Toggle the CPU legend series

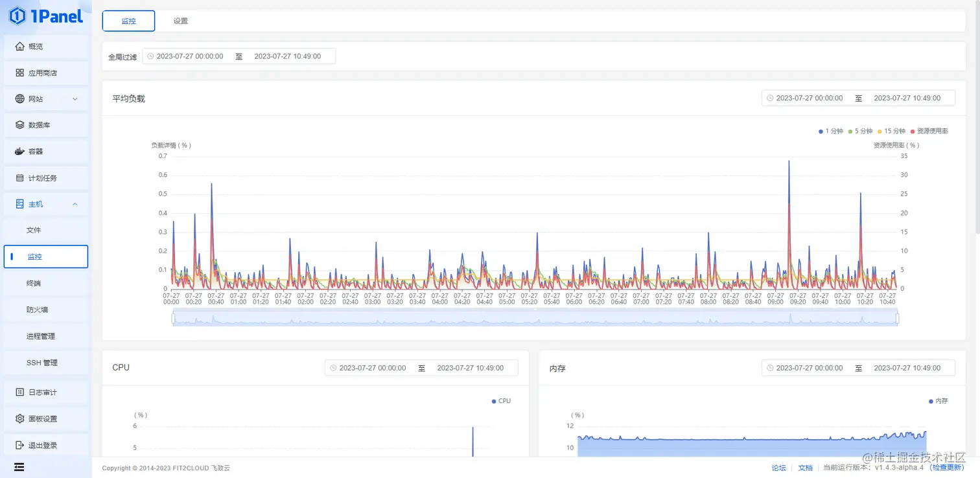coord(502,401)
